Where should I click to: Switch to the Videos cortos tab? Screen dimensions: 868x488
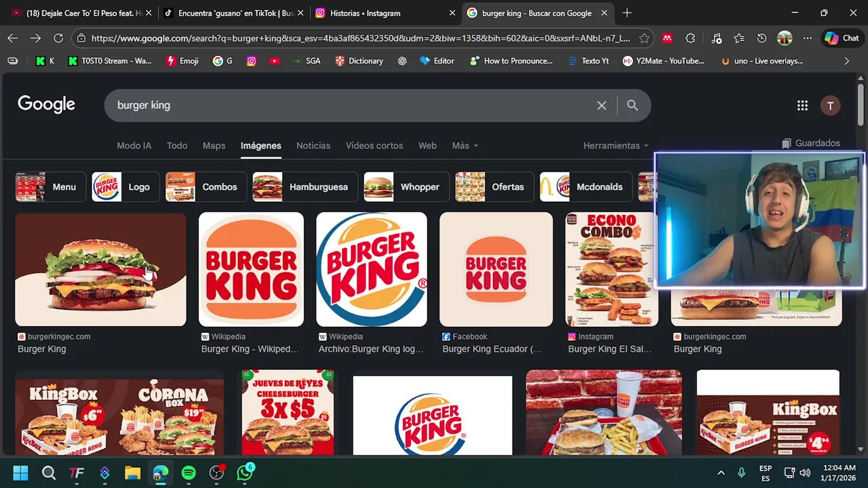[374, 146]
